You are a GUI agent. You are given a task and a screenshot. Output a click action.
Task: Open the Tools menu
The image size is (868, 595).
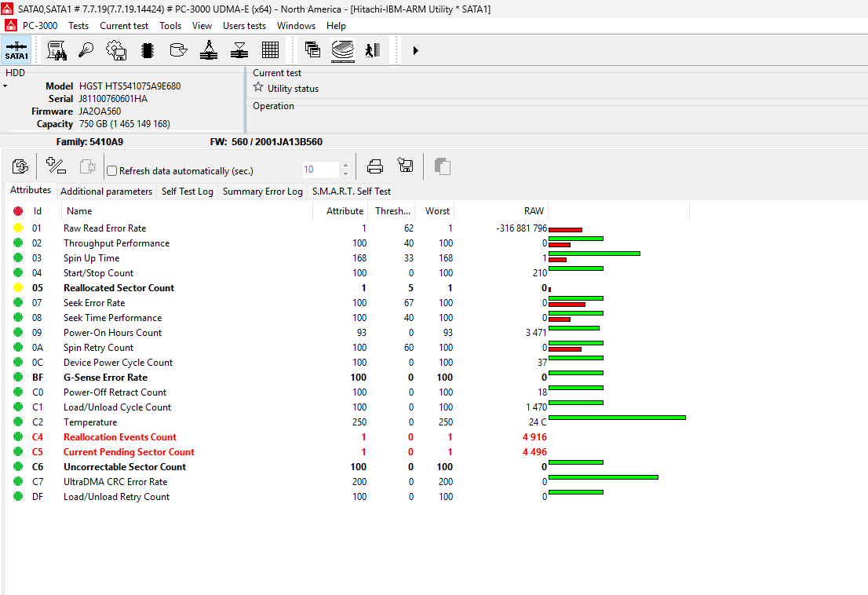coord(170,25)
